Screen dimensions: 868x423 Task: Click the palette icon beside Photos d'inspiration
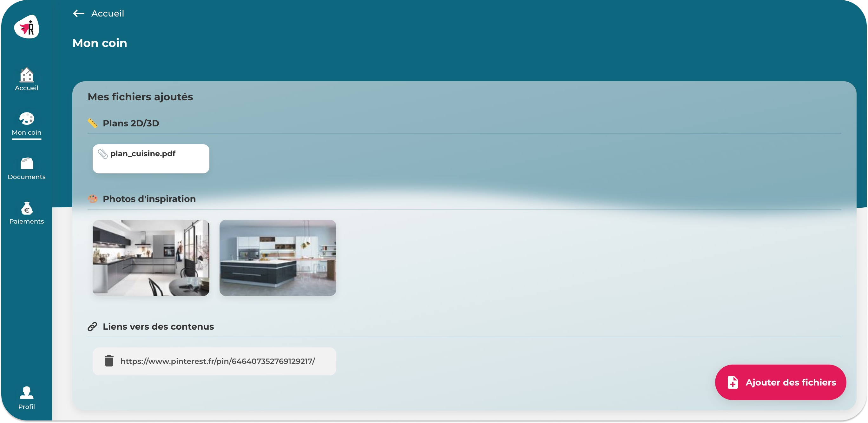point(93,199)
